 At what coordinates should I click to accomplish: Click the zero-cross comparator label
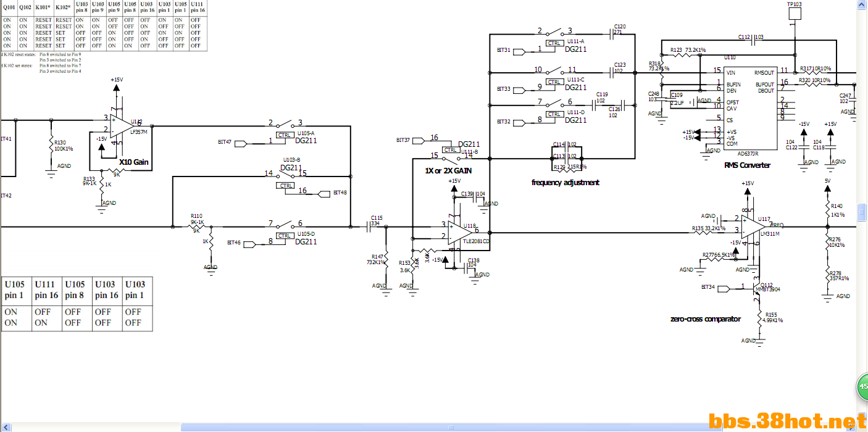706,319
